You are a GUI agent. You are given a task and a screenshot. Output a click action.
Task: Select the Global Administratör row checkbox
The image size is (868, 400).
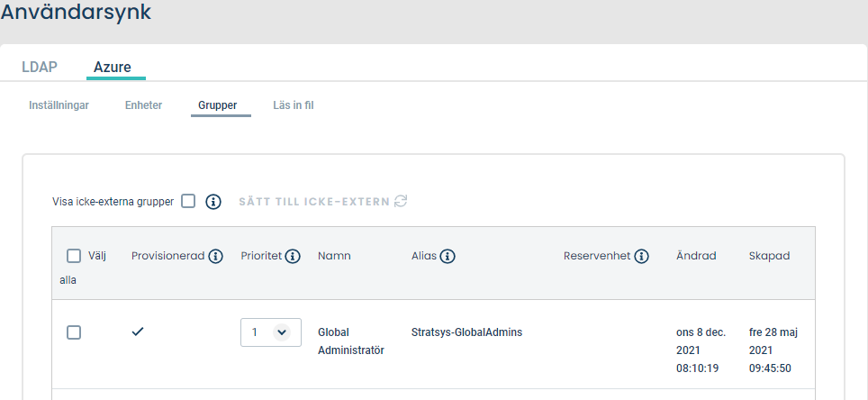(x=74, y=332)
